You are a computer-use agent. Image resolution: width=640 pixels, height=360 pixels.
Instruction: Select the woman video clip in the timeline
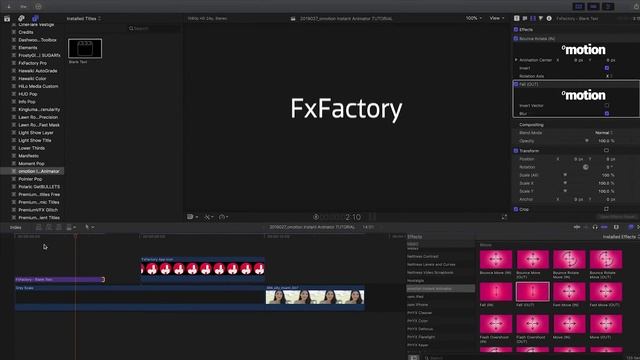[x=315, y=297]
